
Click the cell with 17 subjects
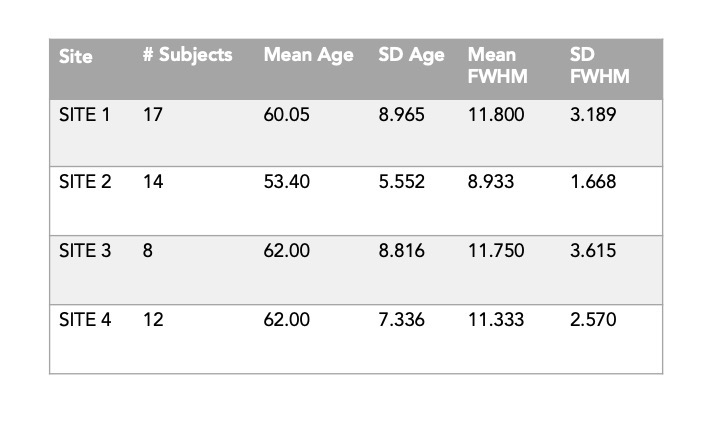pos(152,115)
